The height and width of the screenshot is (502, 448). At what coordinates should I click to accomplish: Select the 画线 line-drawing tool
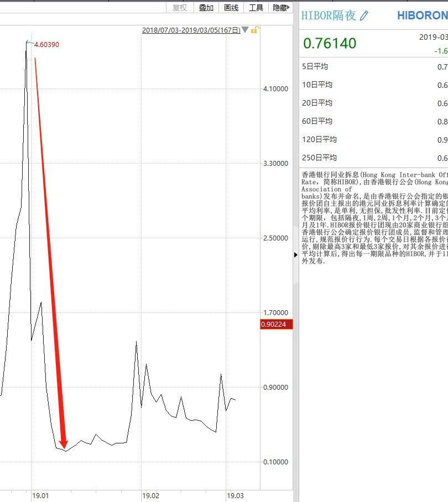[x=231, y=8]
